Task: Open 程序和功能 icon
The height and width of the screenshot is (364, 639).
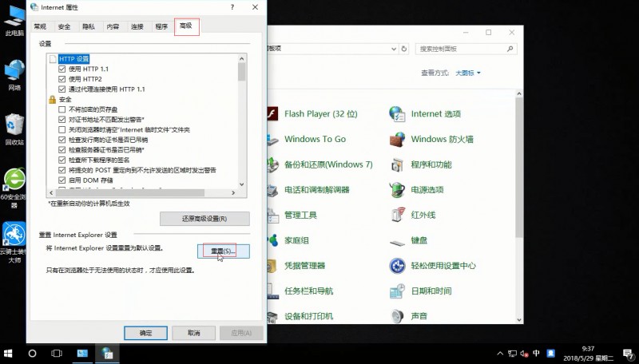Action: tap(397, 164)
